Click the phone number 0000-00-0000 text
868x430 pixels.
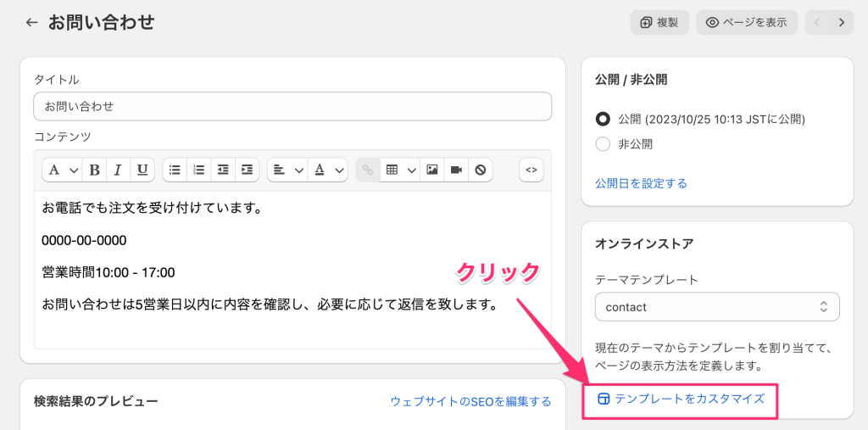click(84, 241)
